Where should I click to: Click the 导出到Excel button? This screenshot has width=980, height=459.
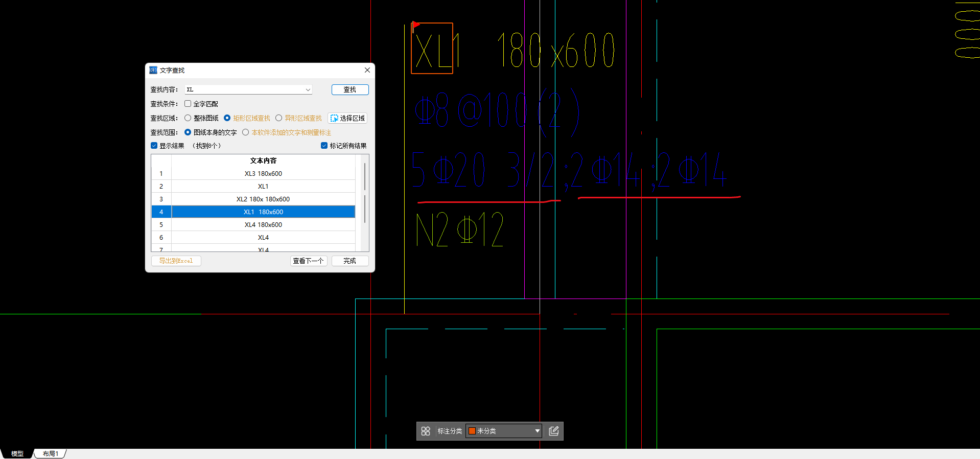(x=176, y=261)
